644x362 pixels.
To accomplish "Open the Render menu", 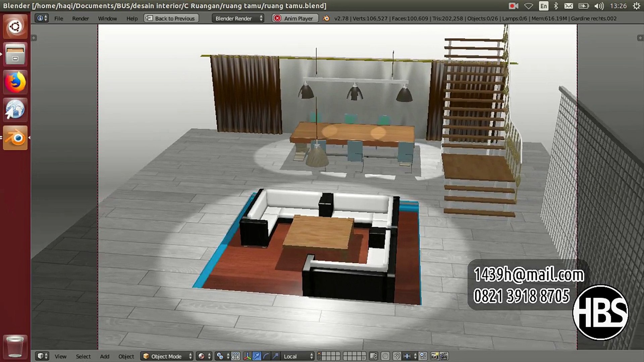I will pyautogui.click(x=80, y=18).
